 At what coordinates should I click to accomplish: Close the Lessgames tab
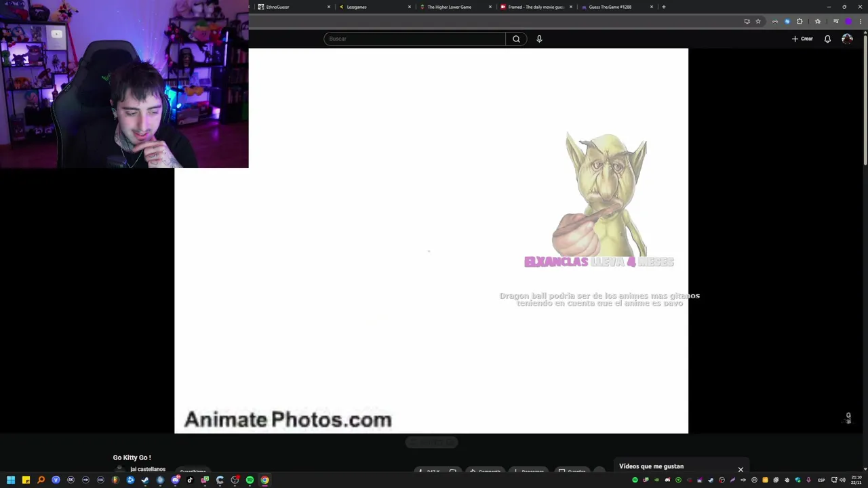(x=410, y=7)
